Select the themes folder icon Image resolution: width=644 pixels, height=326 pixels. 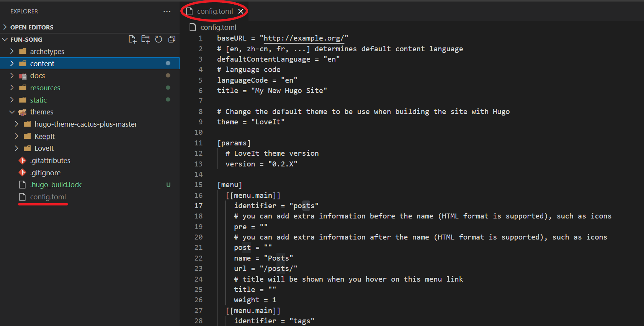pos(23,112)
